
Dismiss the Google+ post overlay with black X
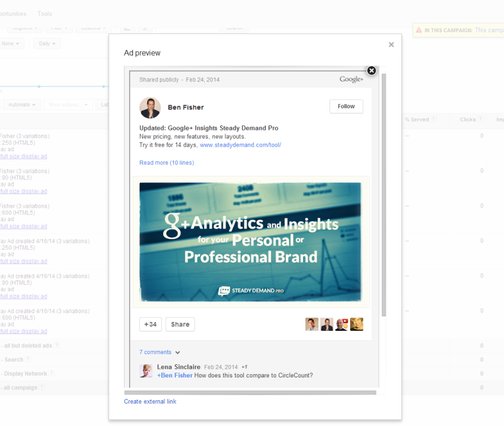[x=371, y=71]
